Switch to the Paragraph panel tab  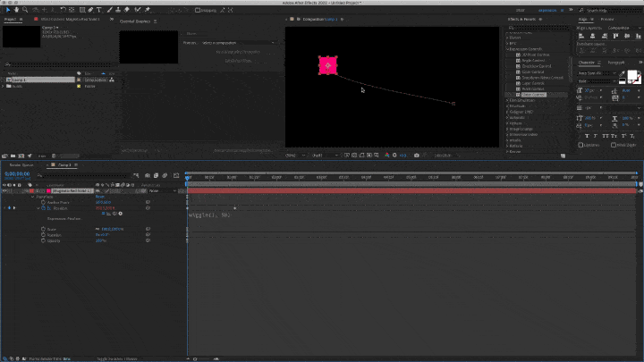(616, 63)
